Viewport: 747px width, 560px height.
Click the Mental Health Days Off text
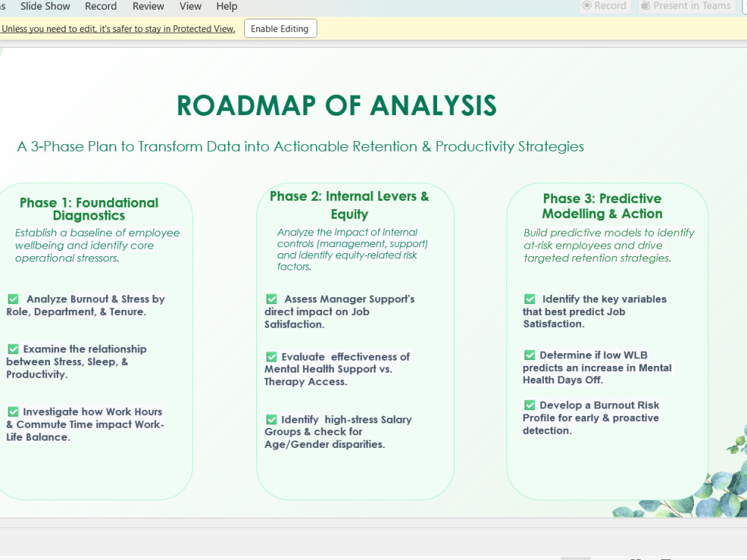598,374
